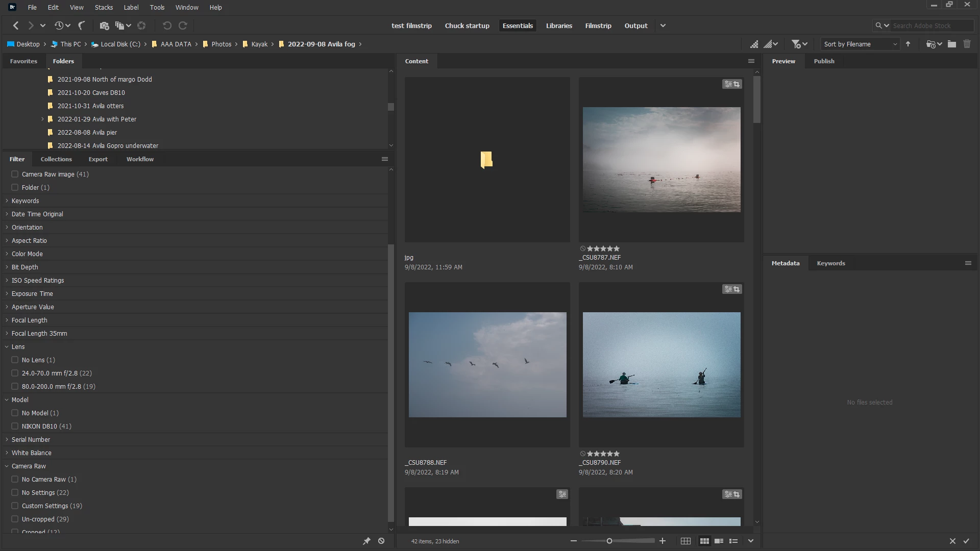Open the Sort by Filename dropdown

click(x=860, y=44)
